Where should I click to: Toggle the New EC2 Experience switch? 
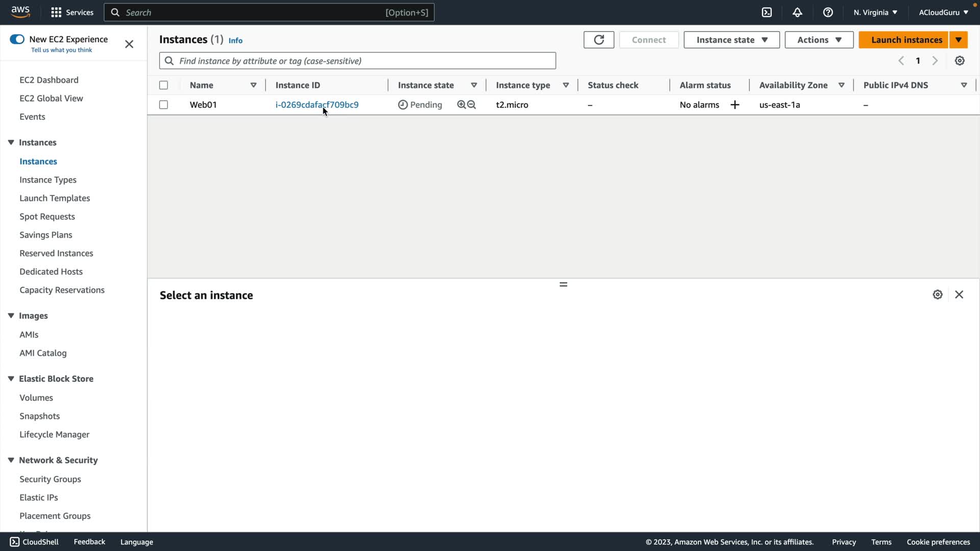(17, 39)
